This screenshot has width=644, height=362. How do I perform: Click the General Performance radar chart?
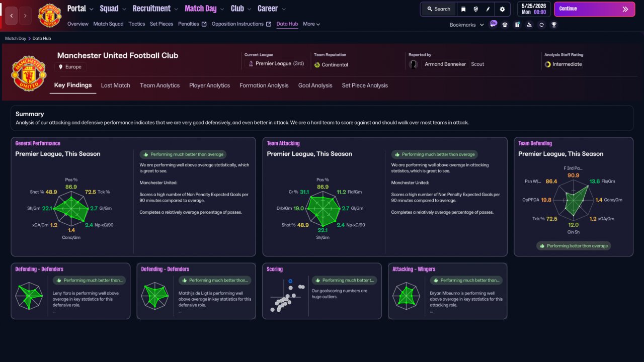click(71, 209)
